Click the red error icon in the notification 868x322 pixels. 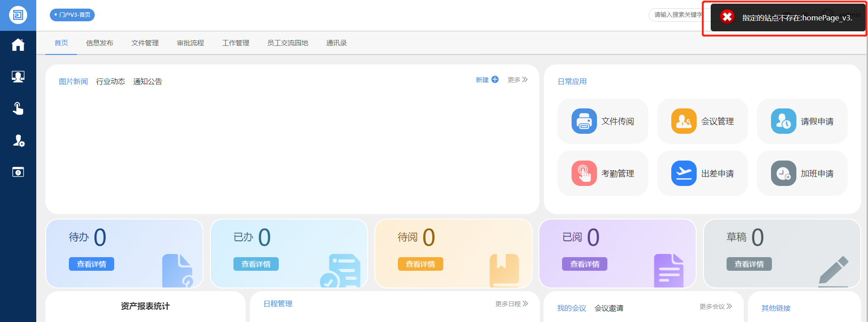(x=727, y=17)
